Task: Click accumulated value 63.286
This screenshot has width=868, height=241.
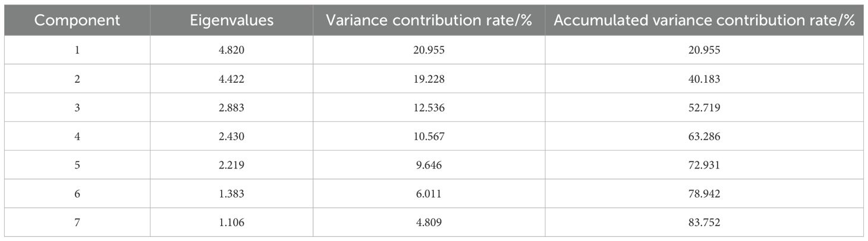Action: (704, 136)
